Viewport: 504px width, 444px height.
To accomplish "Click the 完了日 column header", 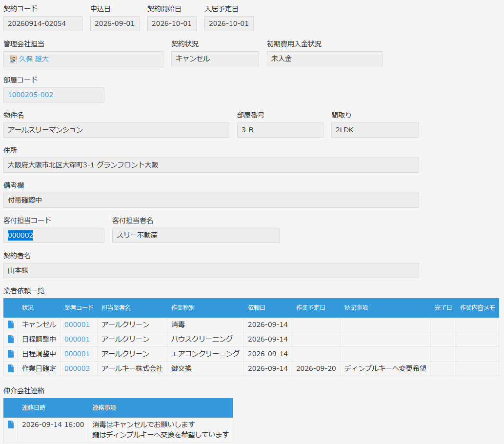I will coord(443,308).
